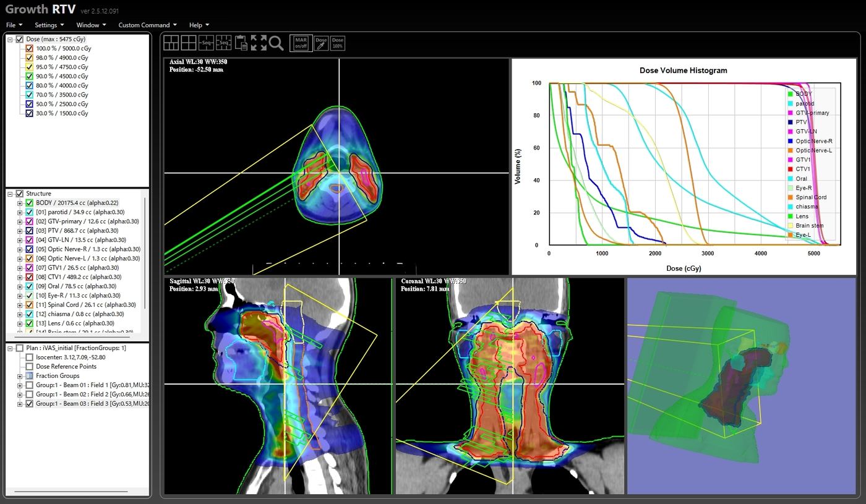The width and height of the screenshot is (866, 504).
Task: Select the magnifier zoom tool
Action: click(x=276, y=43)
